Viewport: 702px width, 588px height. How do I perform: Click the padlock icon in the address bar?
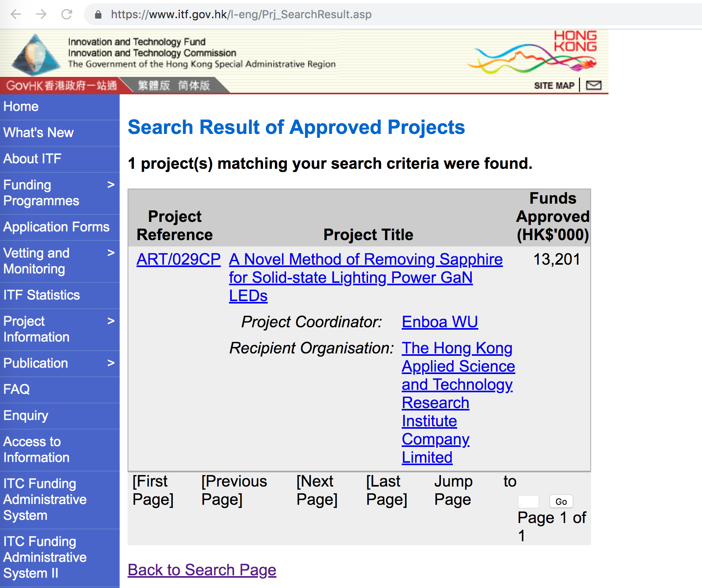98,15
